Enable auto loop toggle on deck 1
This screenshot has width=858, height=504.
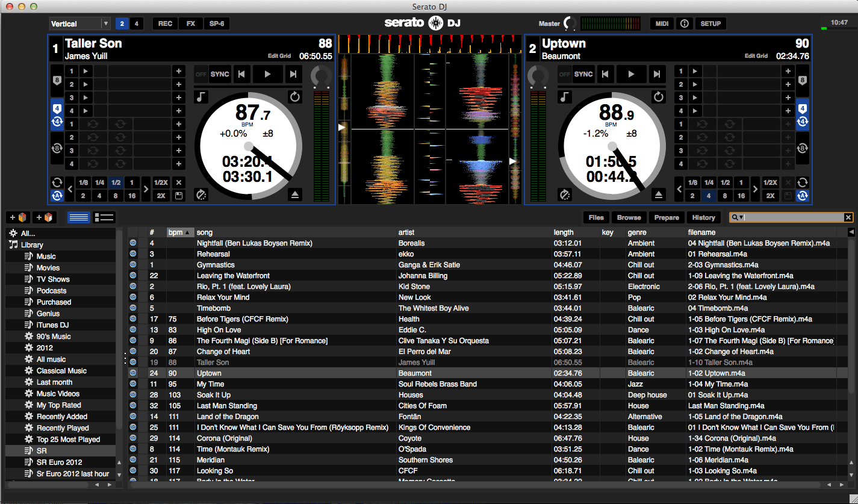[57, 196]
